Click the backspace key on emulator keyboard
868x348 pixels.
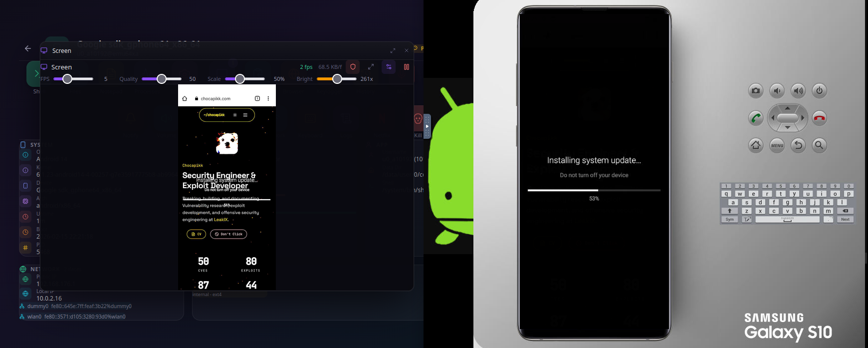[845, 211]
